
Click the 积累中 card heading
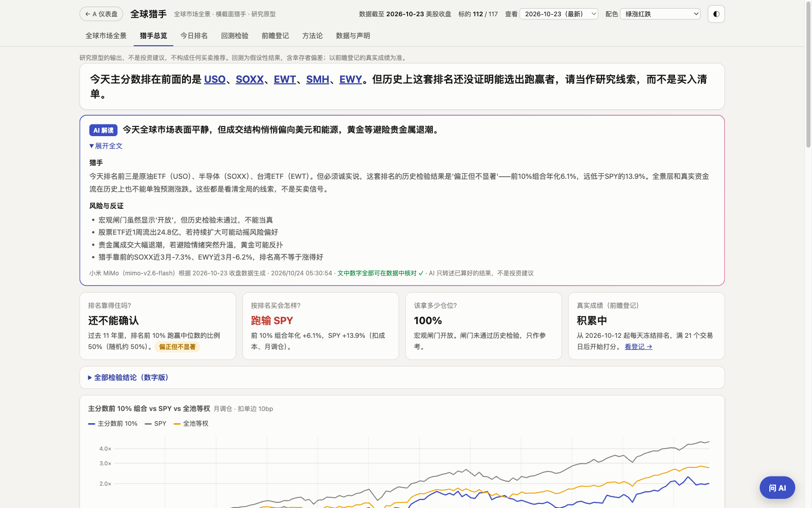pyautogui.click(x=592, y=321)
